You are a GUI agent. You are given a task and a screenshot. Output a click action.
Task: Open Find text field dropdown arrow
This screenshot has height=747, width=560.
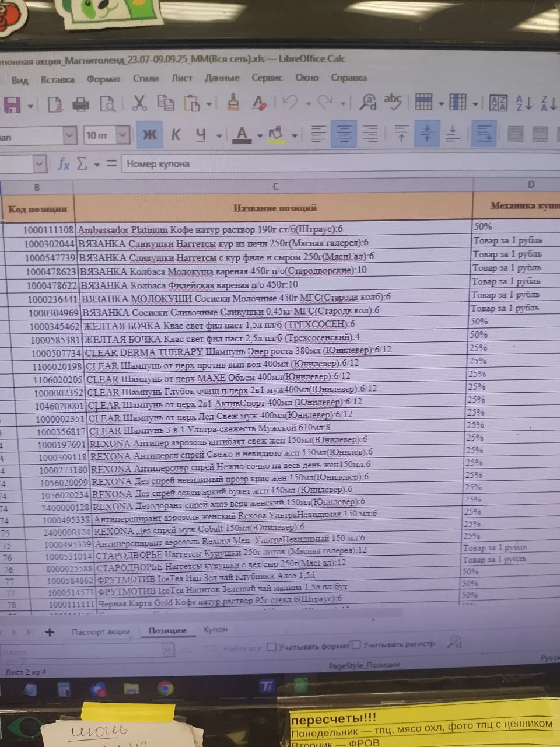(x=168, y=650)
